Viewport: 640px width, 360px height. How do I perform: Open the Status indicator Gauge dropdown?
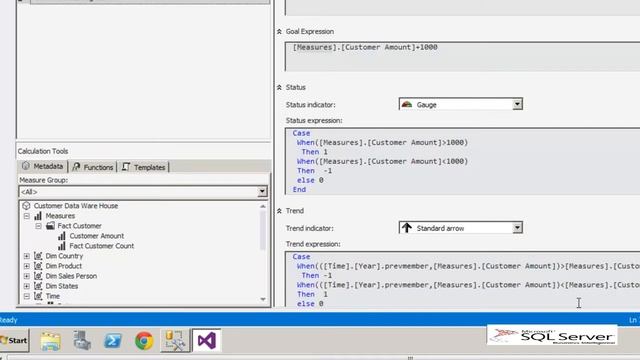click(x=517, y=104)
